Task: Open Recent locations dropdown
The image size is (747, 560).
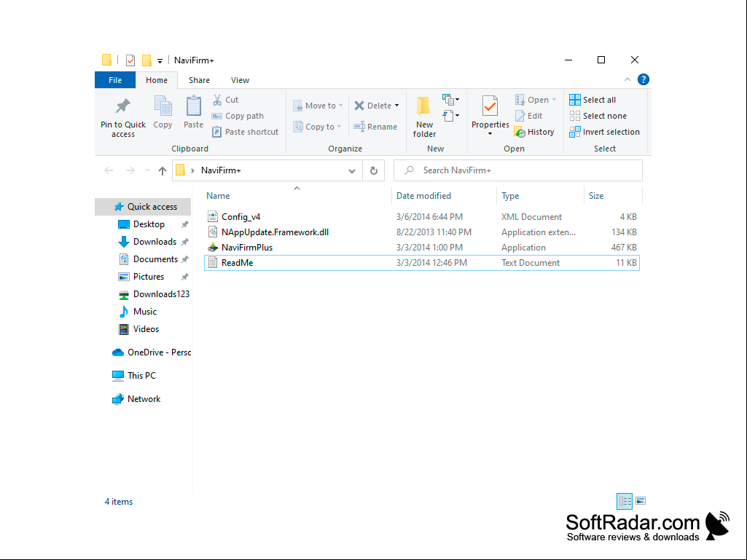Action: pos(147,170)
